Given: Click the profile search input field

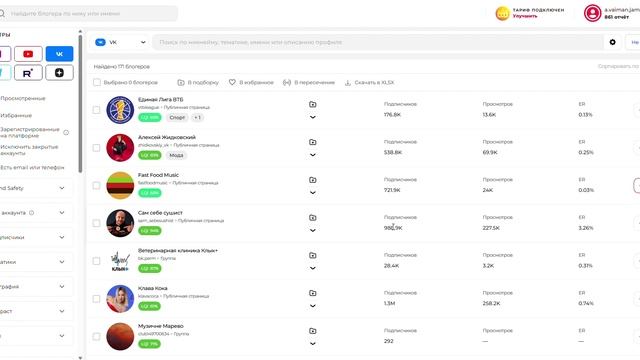Looking at the screenshot, I should click(x=378, y=42).
